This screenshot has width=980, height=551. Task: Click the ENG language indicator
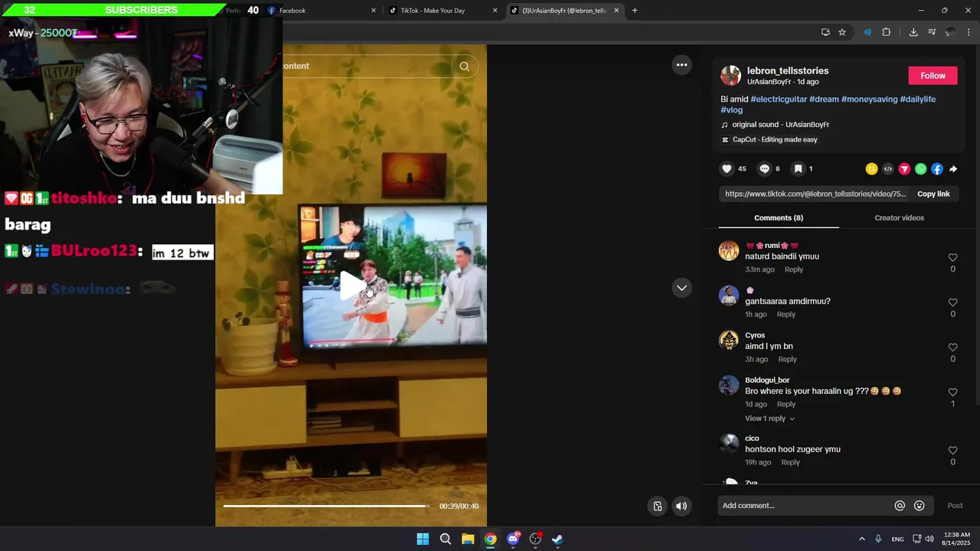897,539
